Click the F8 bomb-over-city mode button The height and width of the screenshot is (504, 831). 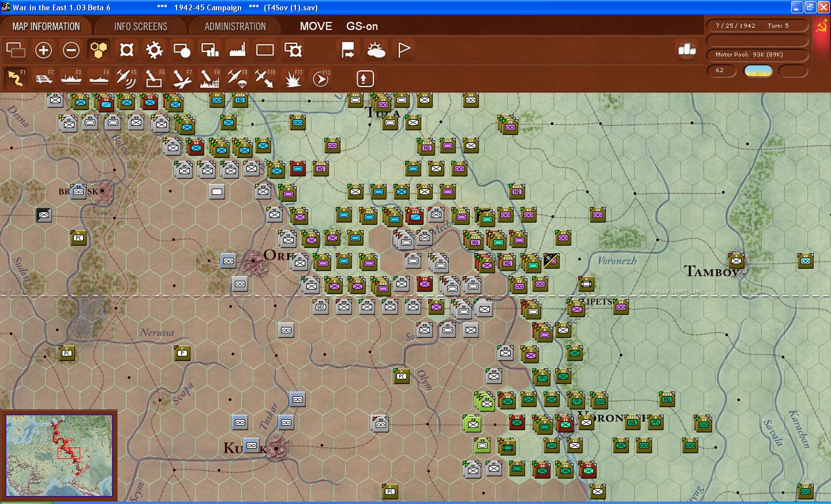point(209,78)
